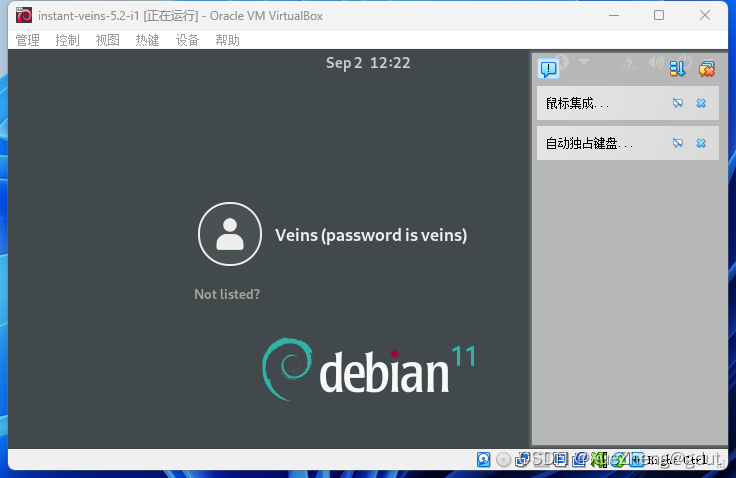Open the 设备 menu
Image resolution: width=736 pixels, height=478 pixels.
[x=187, y=40]
